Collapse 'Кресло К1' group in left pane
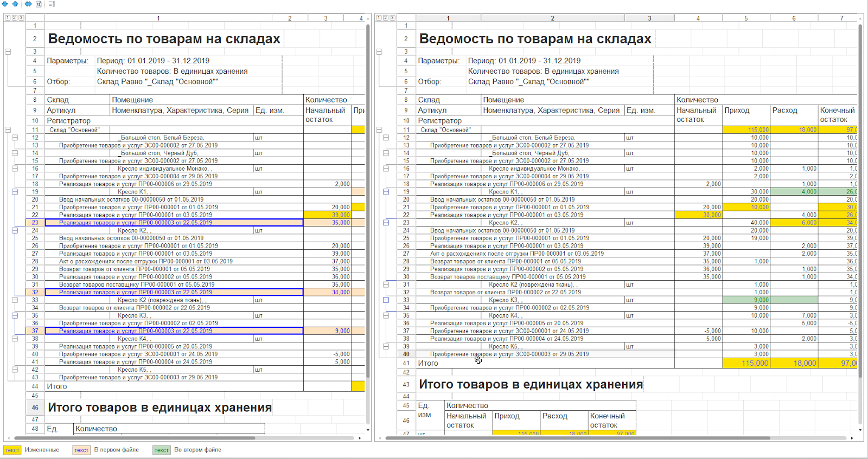The image size is (868, 459). (15, 192)
